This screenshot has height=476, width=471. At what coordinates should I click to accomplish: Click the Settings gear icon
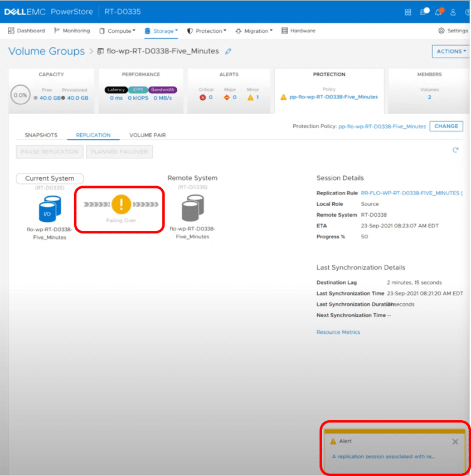[x=441, y=31]
